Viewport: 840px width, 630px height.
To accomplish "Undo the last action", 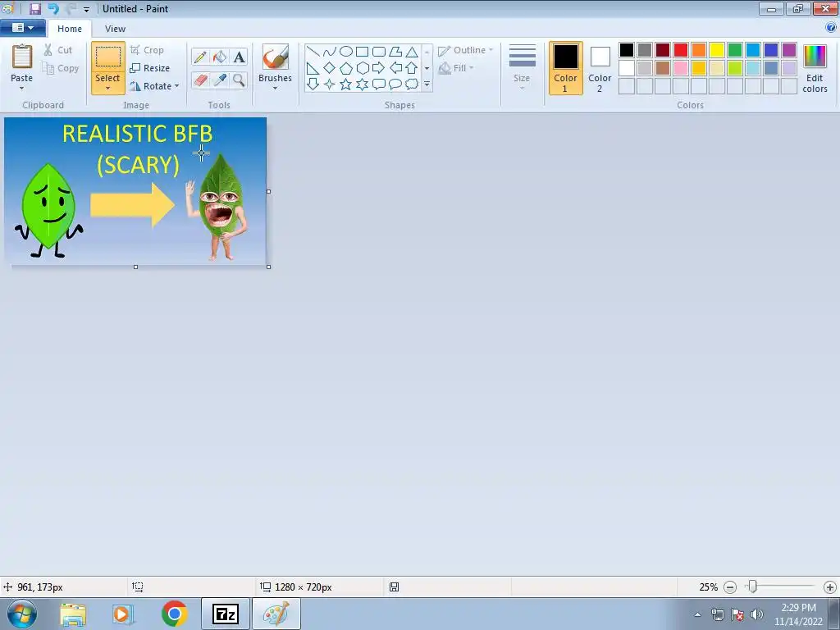I will point(53,8).
